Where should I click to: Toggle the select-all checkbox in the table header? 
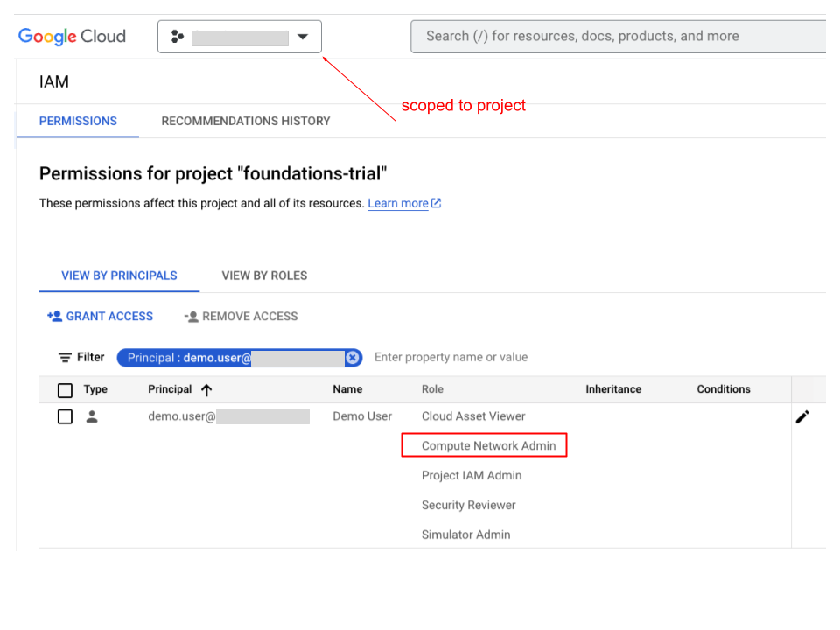(x=65, y=388)
